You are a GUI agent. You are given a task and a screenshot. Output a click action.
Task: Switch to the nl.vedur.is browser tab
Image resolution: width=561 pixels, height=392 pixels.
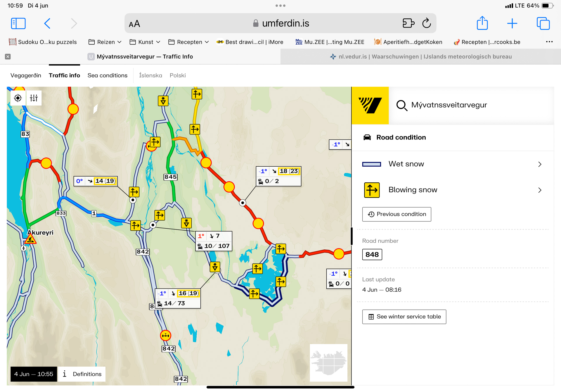click(421, 56)
